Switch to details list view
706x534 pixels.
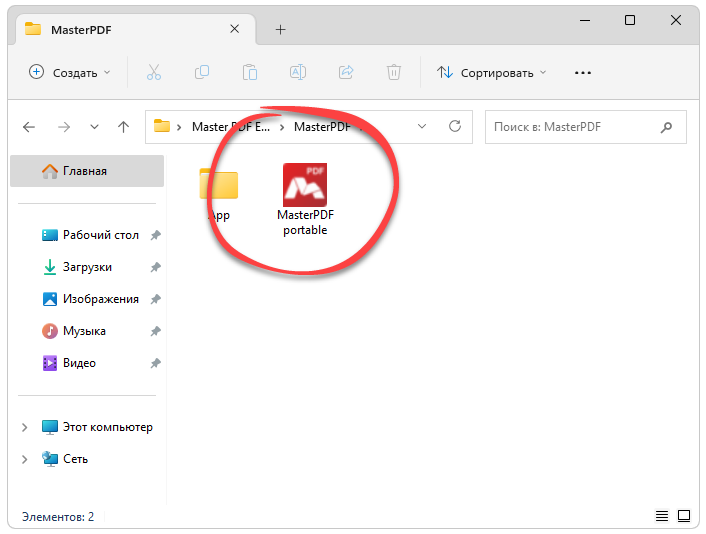662,516
